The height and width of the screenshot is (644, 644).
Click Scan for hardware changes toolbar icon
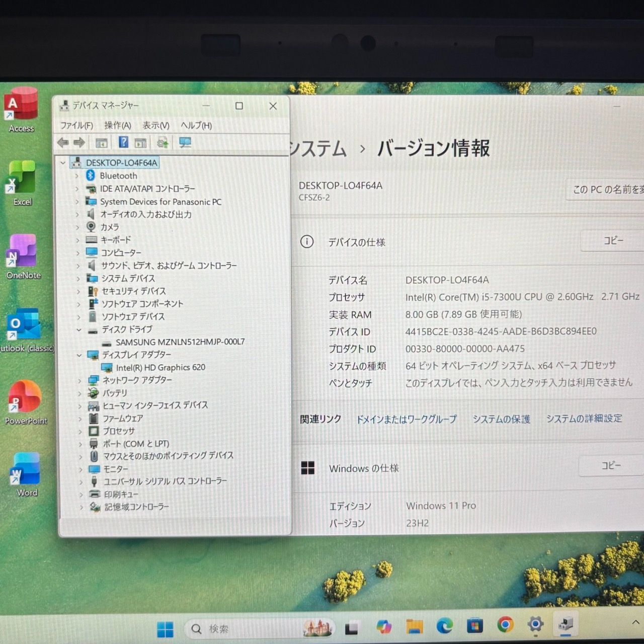click(x=162, y=142)
